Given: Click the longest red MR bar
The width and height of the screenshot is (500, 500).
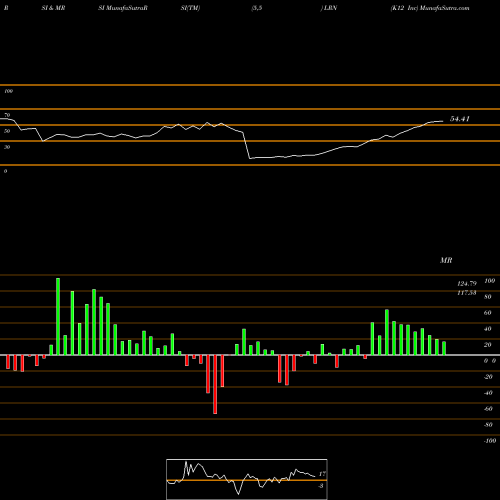Looking at the screenshot, I should 215,384.
